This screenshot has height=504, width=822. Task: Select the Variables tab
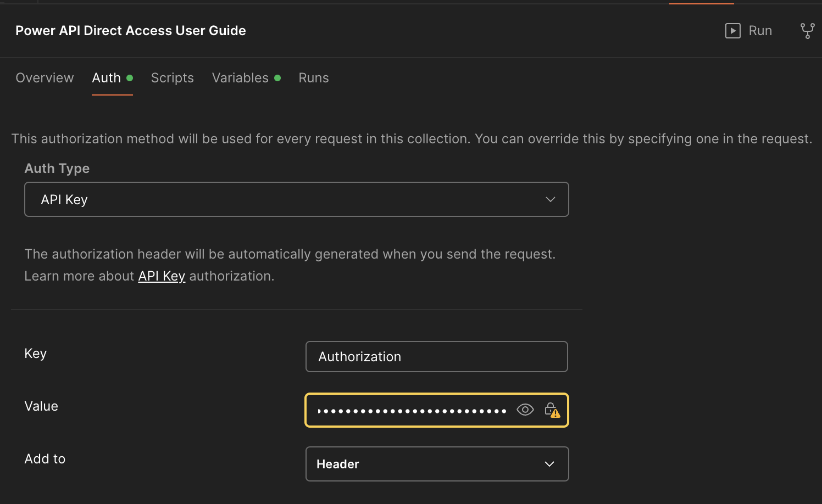tap(240, 77)
